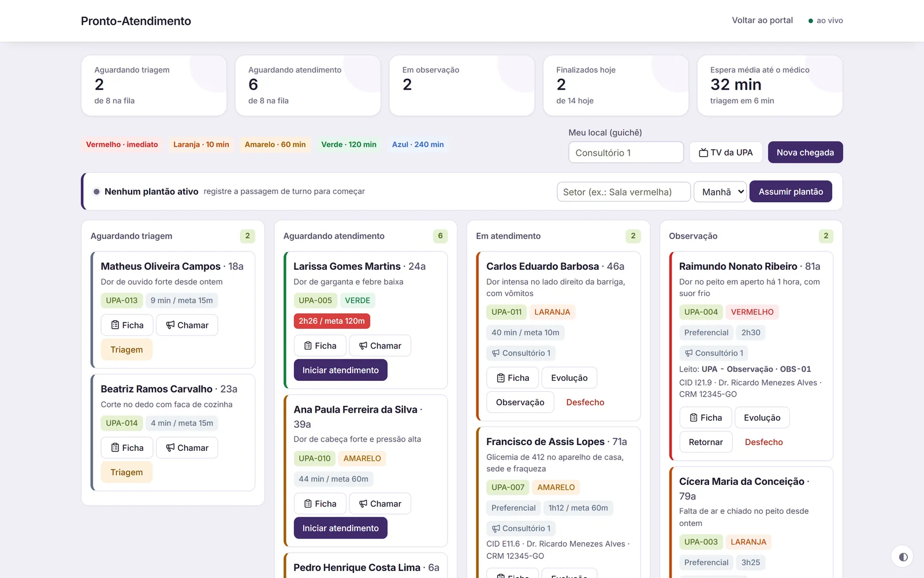Send Carlos Eduardo Barbosa to Observação

(x=520, y=402)
